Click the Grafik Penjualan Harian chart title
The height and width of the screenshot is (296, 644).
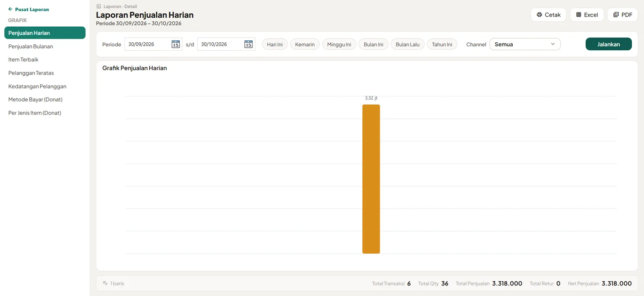pyautogui.click(x=134, y=68)
